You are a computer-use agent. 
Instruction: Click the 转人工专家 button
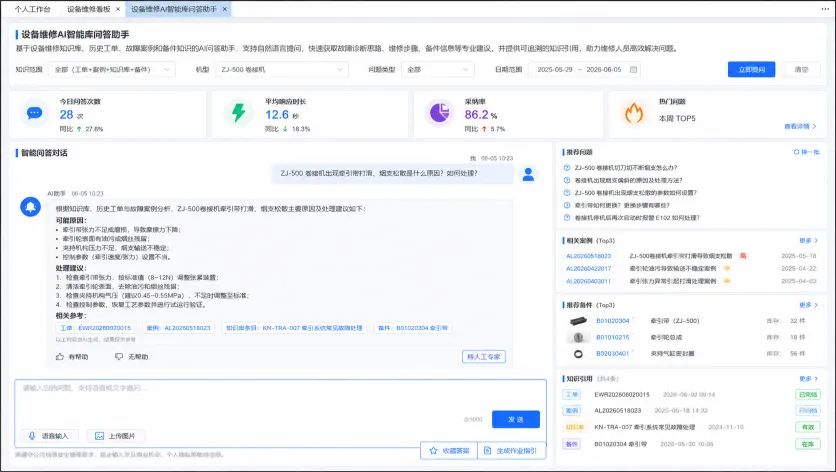[x=484, y=357]
